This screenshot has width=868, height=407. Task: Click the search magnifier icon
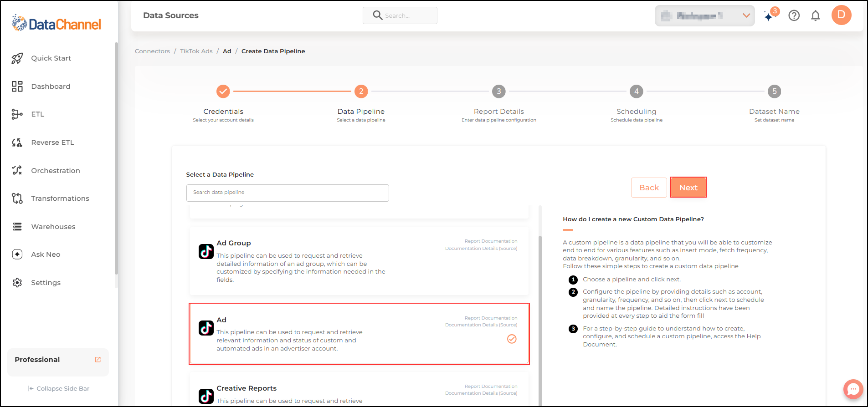click(x=377, y=15)
